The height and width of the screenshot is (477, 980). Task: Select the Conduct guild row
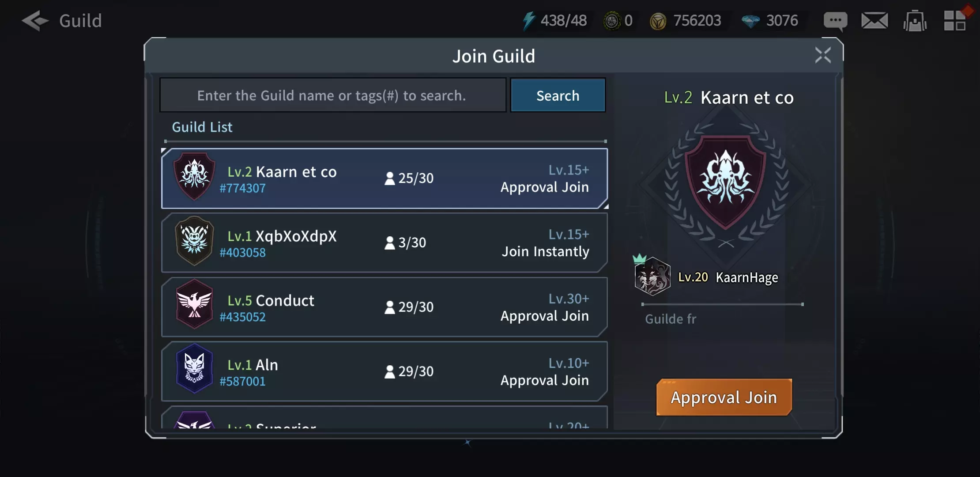pyautogui.click(x=384, y=307)
